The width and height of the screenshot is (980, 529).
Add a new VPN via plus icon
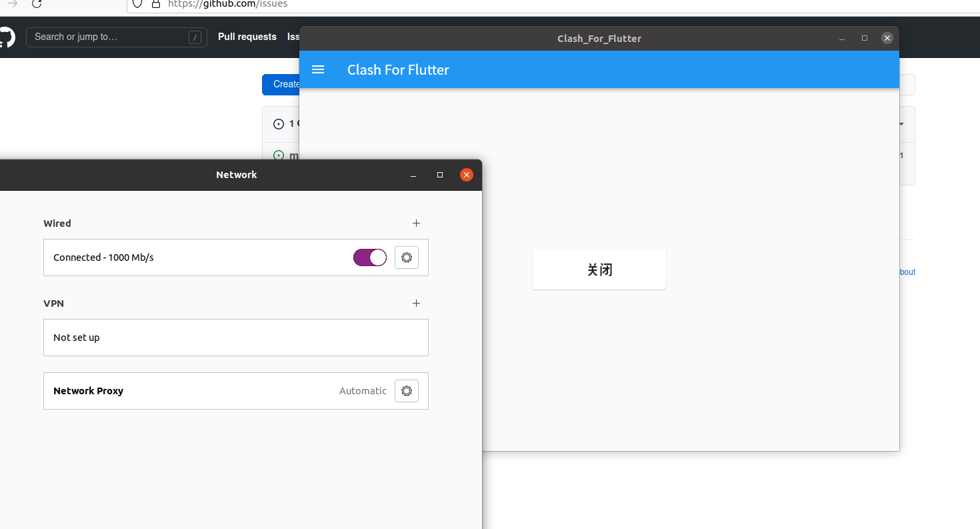(416, 304)
